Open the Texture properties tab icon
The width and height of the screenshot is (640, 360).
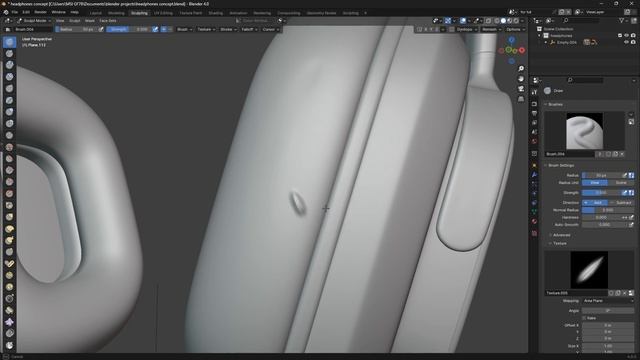click(534, 233)
